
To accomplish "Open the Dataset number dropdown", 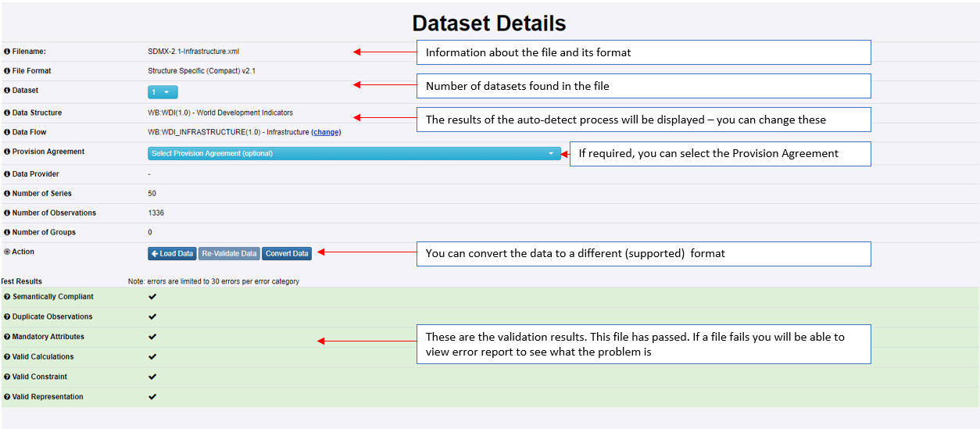I will (x=163, y=92).
